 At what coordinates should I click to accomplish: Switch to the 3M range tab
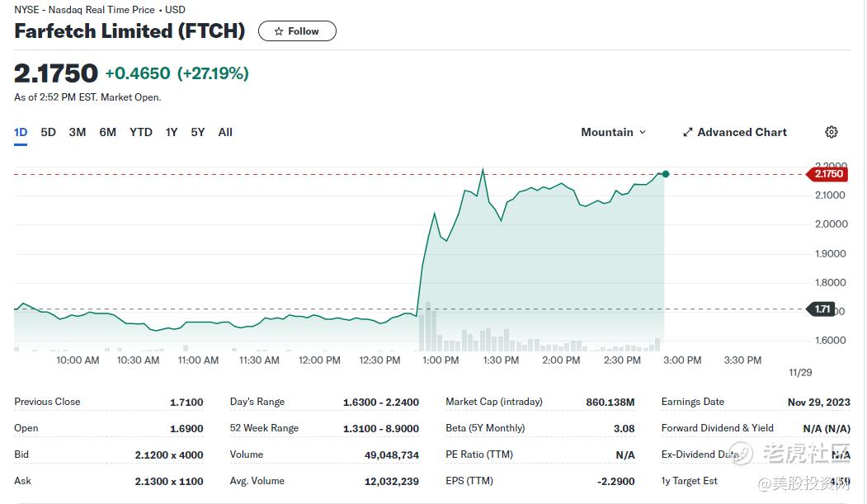pyautogui.click(x=78, y=132)
